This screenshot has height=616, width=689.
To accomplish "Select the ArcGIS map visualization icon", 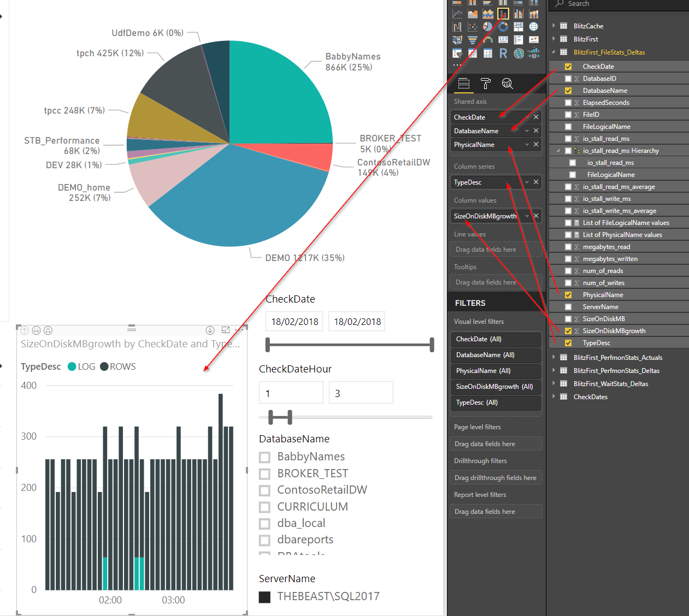I will pyautogui.click(x=519, y=53).
